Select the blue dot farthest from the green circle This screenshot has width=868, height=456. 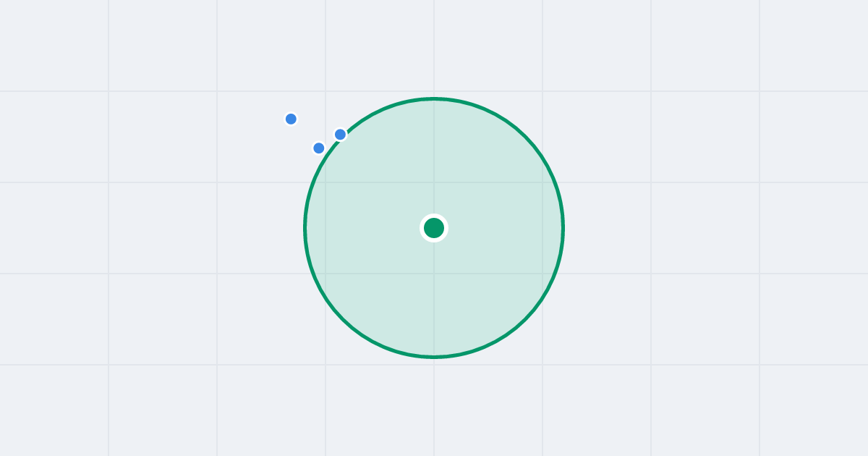pos(291,119)
